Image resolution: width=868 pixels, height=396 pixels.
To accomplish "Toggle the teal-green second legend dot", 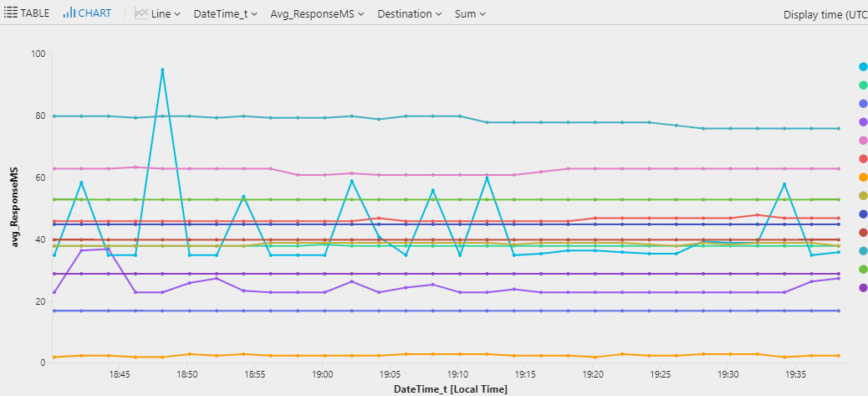I will coord(863,85).
